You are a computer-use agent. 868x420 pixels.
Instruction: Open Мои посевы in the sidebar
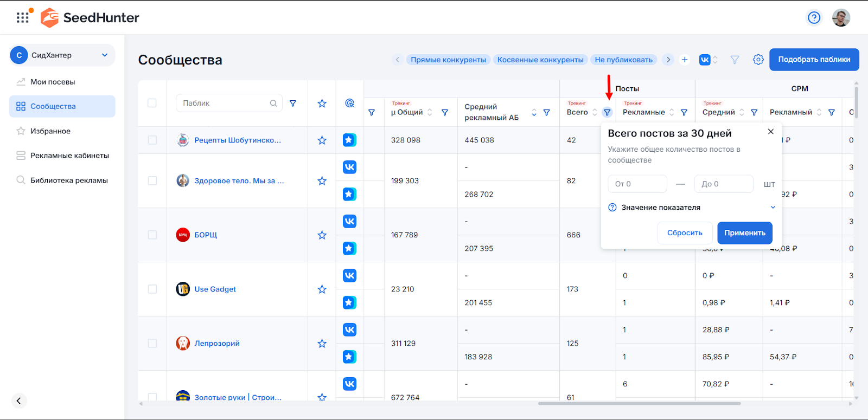coord(53,82)
